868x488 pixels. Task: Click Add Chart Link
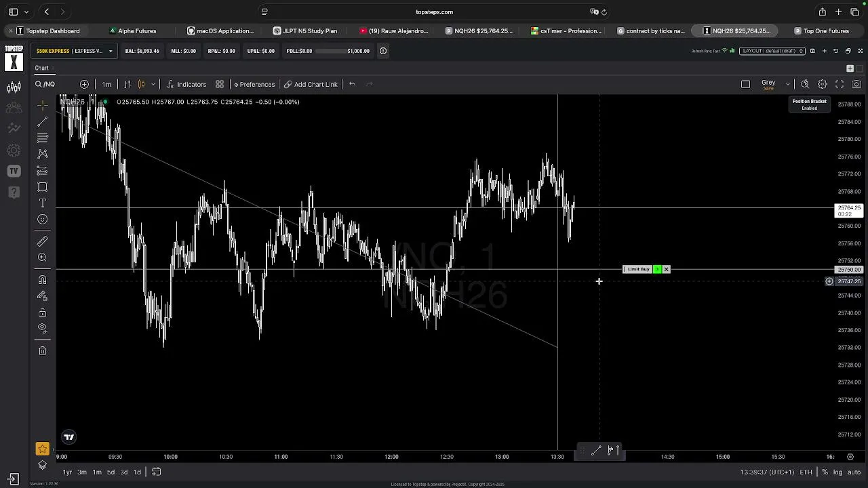311,84
